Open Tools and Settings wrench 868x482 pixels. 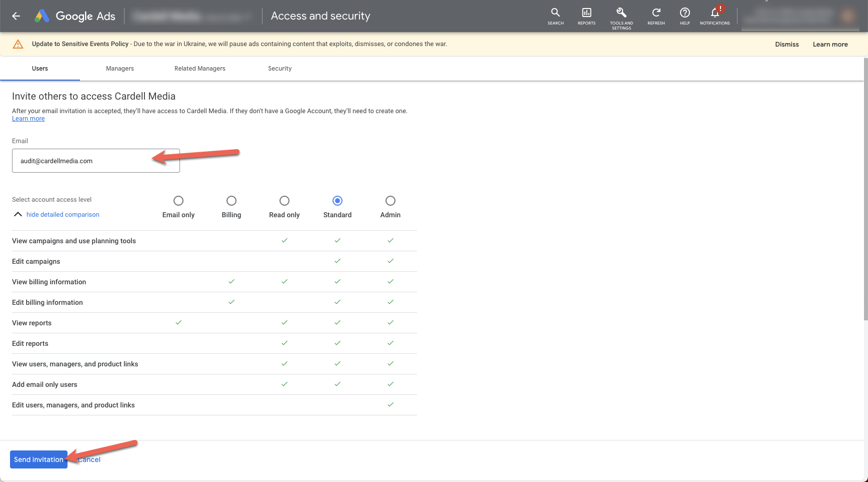(621, 18)
